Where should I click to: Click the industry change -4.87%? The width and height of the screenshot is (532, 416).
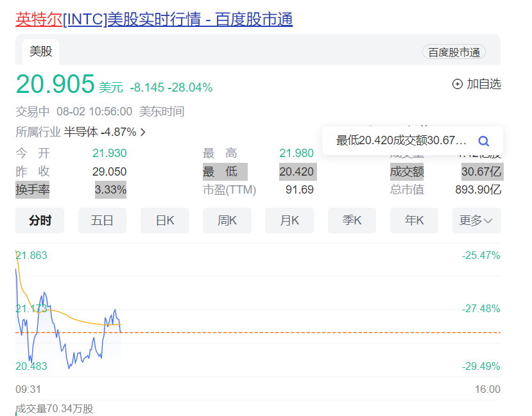tap(119, 132)
